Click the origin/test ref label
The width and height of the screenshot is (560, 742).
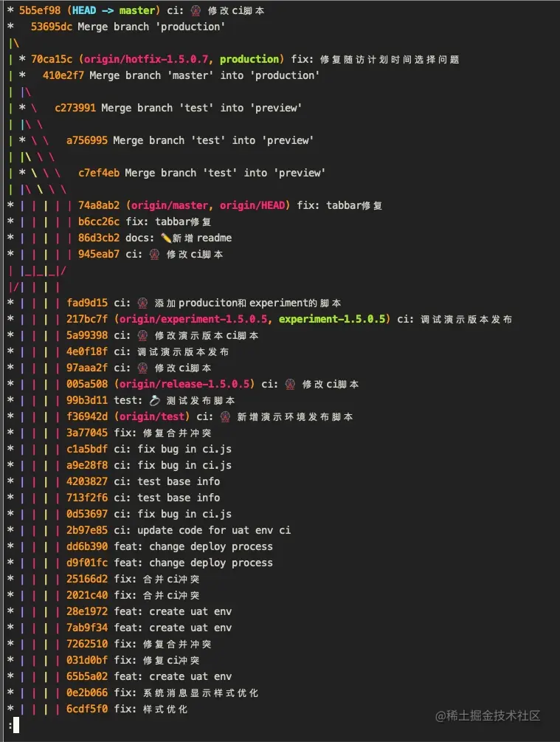point(152,417)
